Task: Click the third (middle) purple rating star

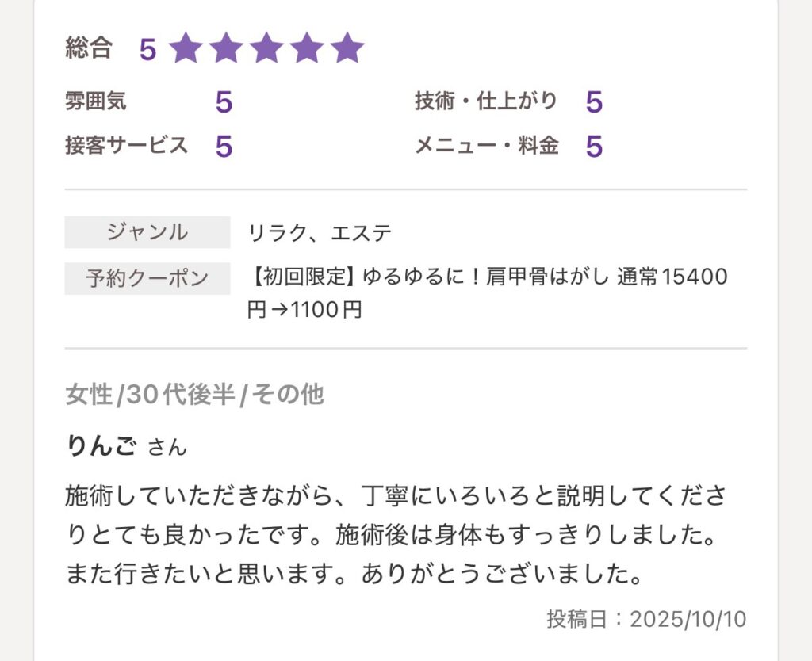Action: pyautogui.click(x=266, y=48)
